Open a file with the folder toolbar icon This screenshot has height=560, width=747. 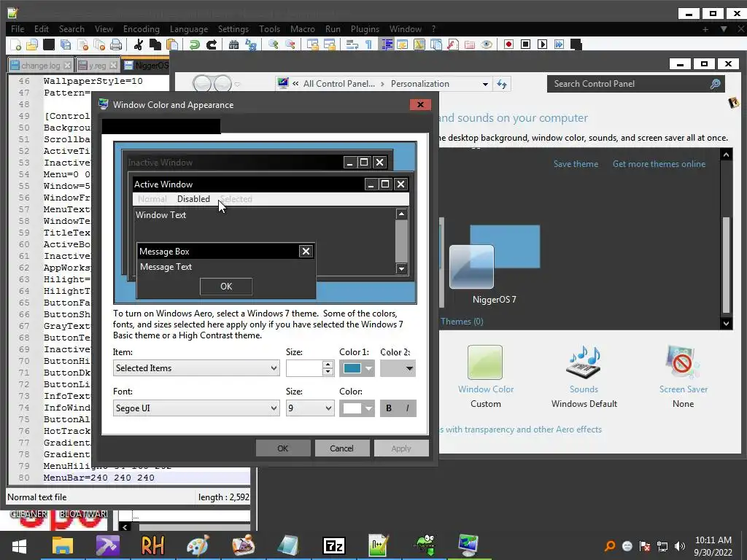click(32, 44)
